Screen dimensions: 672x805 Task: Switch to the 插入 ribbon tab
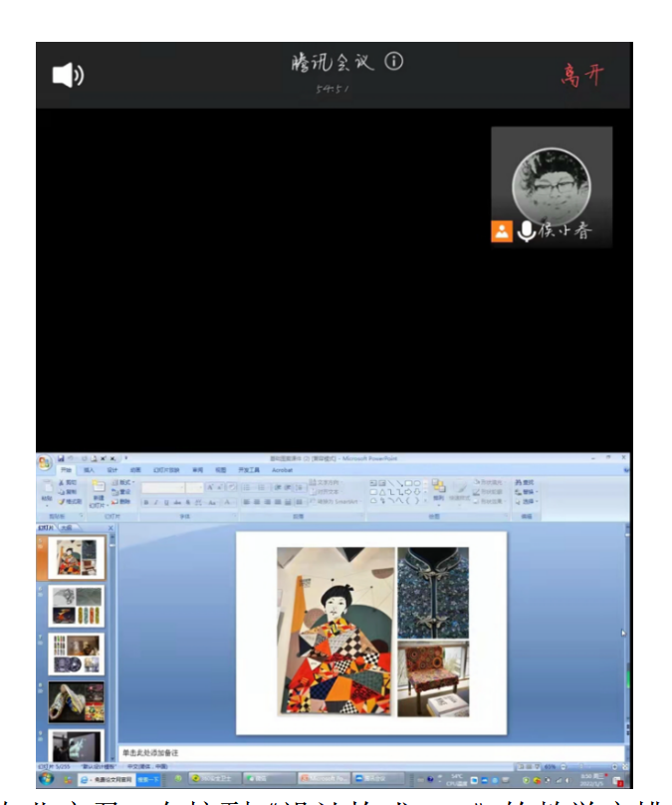click(90, 469)
